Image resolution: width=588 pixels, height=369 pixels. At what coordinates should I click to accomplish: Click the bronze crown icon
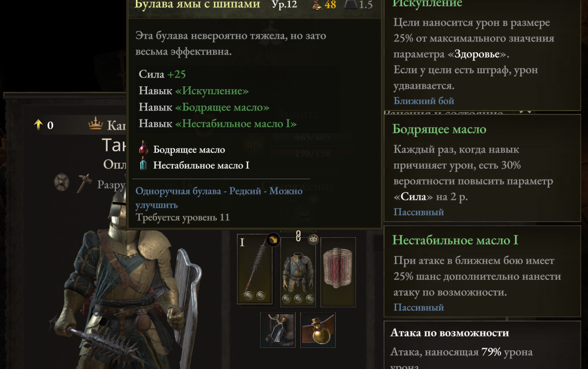click(96, 123)
